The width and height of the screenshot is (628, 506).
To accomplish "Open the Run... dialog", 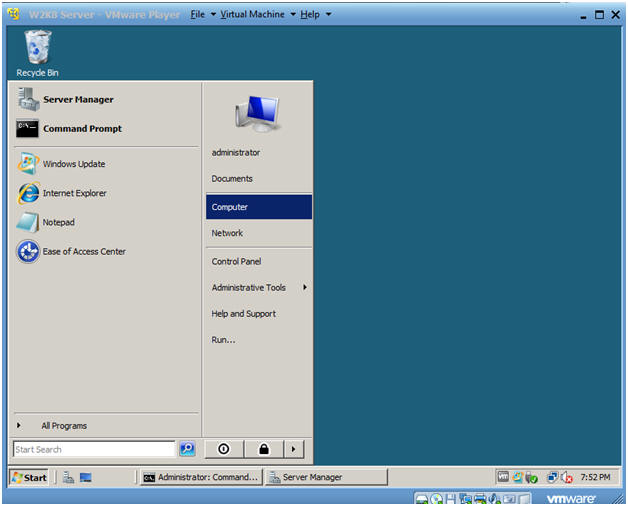I will tap(259, 340).
